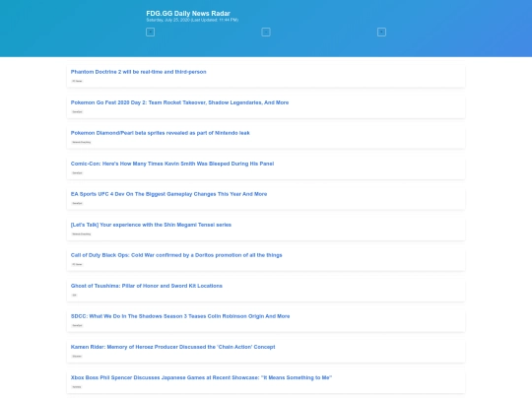Click source tag under SDCC Shadows headline
The width and height of the screenshot is (532, 399).
coord(77,325)
